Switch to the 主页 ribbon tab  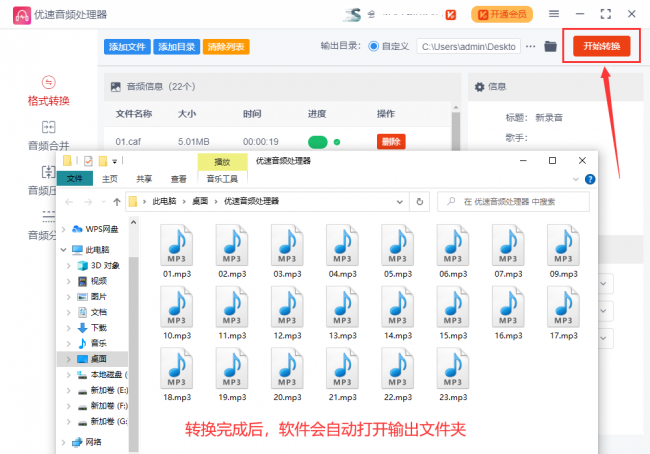tap(110, 179)
